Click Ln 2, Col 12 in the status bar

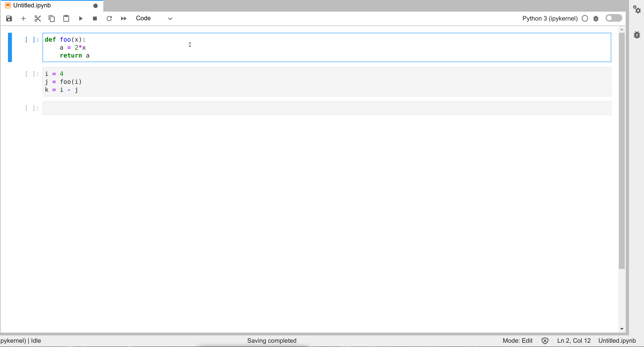click(573, 341)
